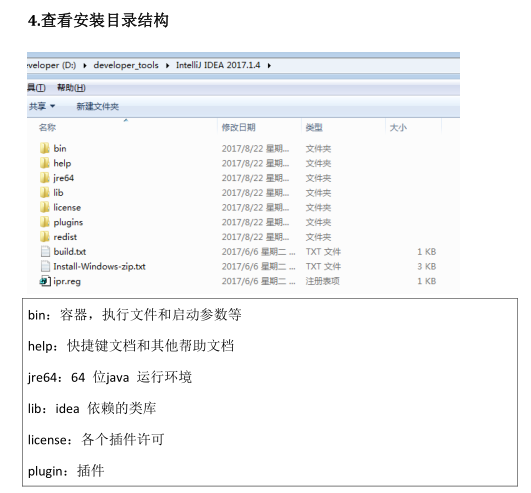The width and height of the screenshot is (531, 493).
Task: Expand the arrow after developer (D:) in address bar
Action: pos(85,65)
